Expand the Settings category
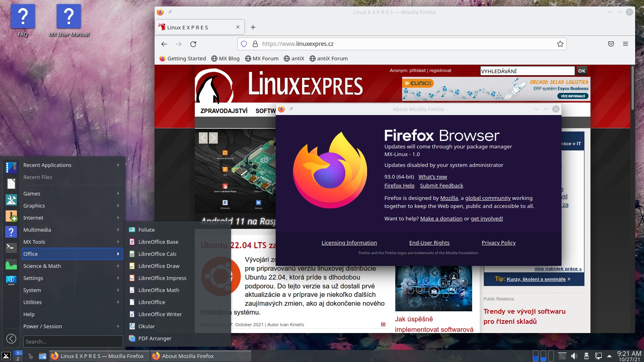 [72, 278]
